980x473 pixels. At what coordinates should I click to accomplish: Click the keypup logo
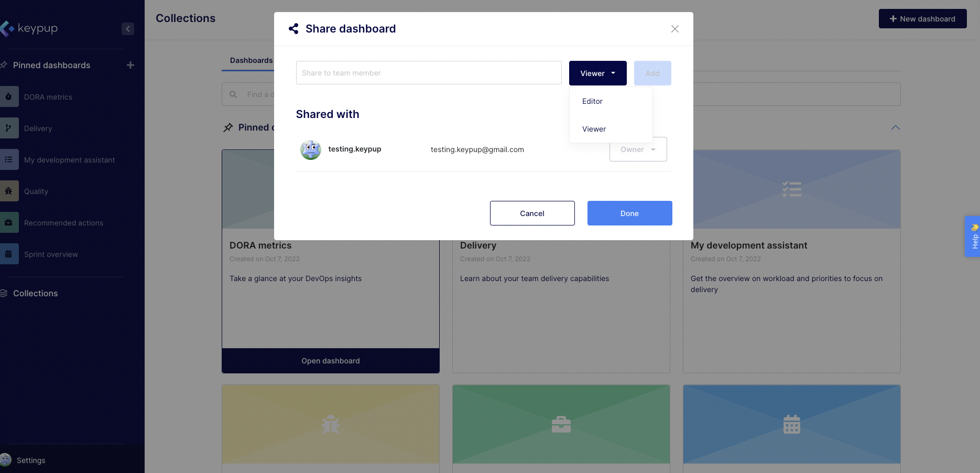coord(30,28)
